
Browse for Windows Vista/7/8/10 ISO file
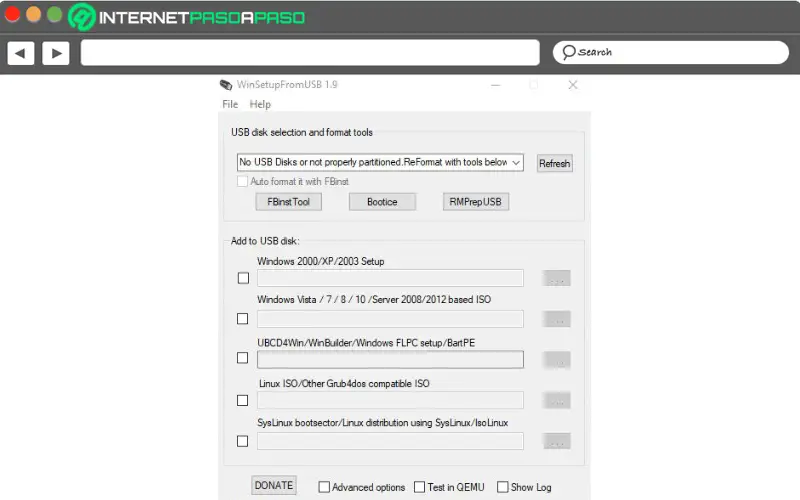pos(557,319)
